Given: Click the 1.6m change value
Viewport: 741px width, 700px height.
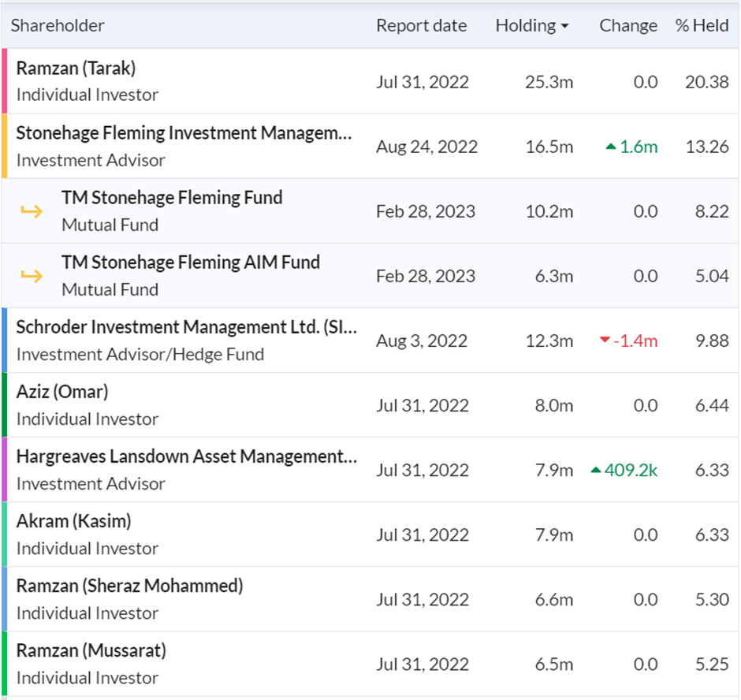Looking at the screenshot, I should point(639,147).
